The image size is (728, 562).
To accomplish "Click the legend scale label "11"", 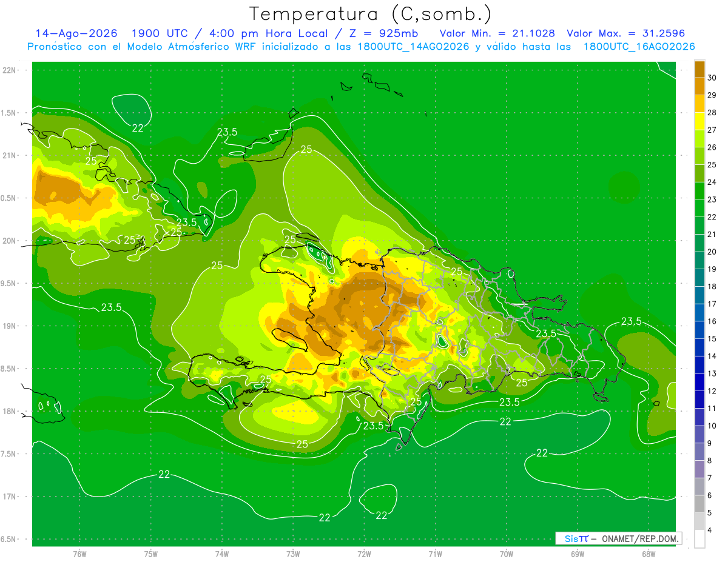I will [712, 409].
